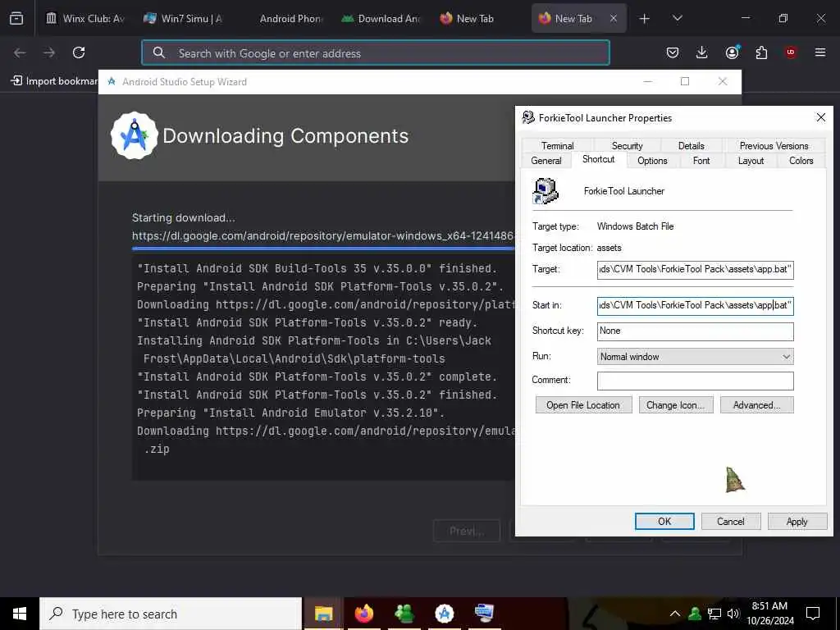Open the green people app on taskbar
840x630 pixels.
pos(404,614)
